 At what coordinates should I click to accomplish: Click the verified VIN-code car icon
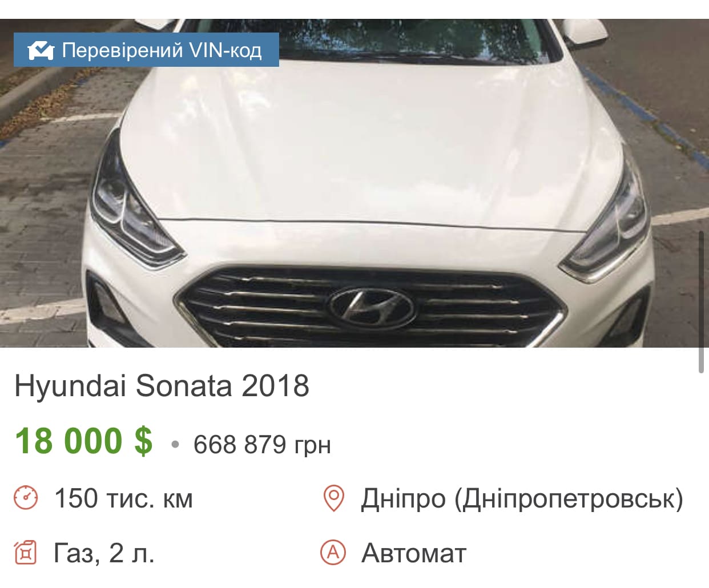coord(41,50)
